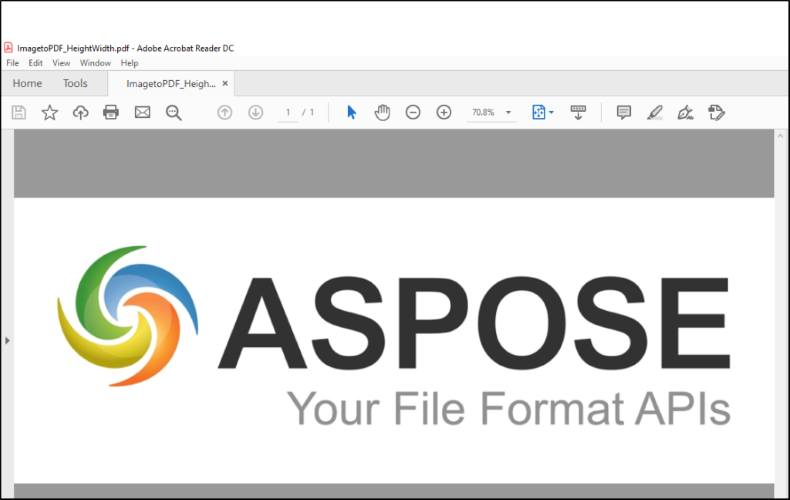This screenshot has width=790, height=500.
Task: Send file by email envelope icon
Action: [x=142, y=113]
